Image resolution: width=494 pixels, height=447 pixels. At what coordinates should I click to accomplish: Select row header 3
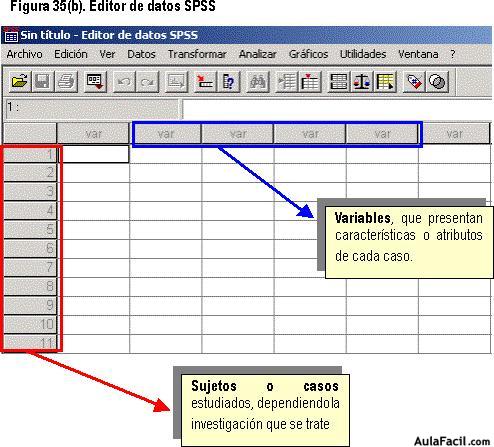(30, 192)
